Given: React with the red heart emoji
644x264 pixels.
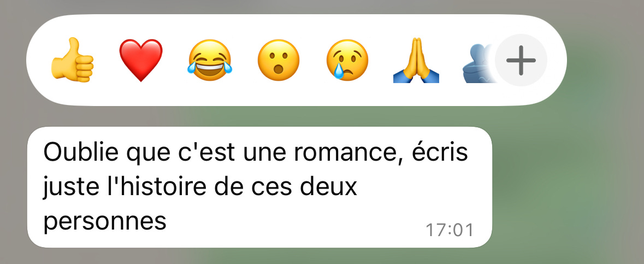Looking at the screenshot, I should (x=141, y=61).
